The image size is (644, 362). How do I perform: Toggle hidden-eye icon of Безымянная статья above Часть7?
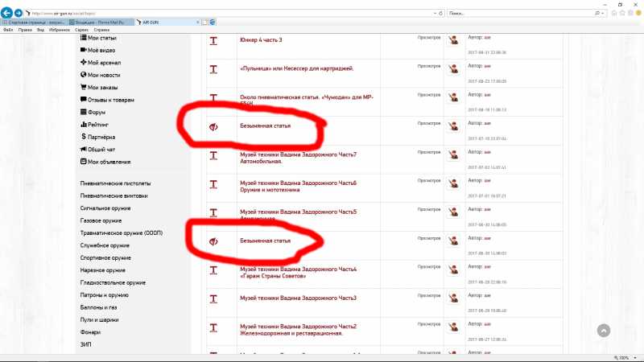coord(213,127)
